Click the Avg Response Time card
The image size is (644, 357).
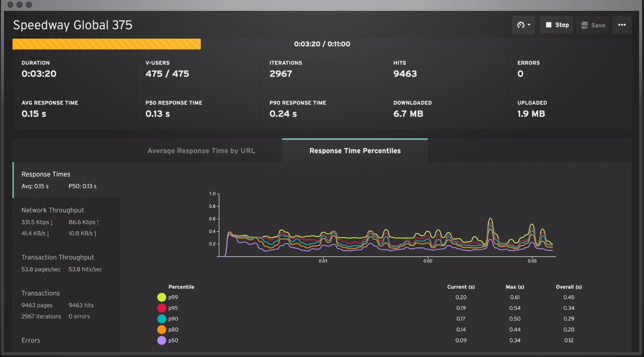[74, 109]
